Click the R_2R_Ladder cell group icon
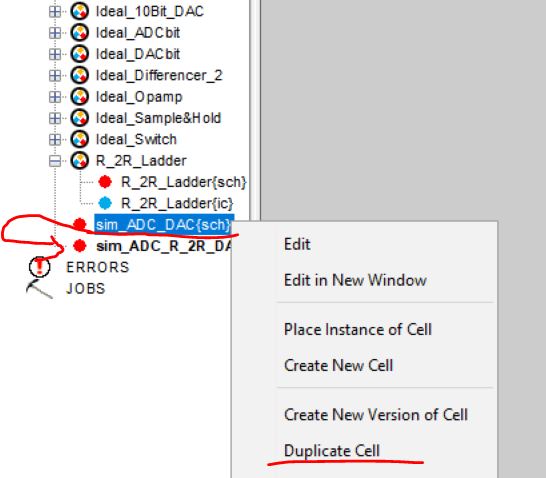The image size is (546, 478). (79, 160)
